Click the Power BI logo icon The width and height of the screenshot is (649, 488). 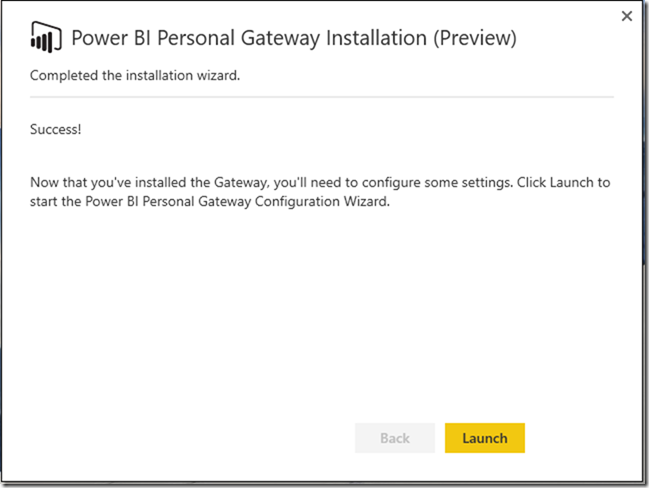pos(46,37)
